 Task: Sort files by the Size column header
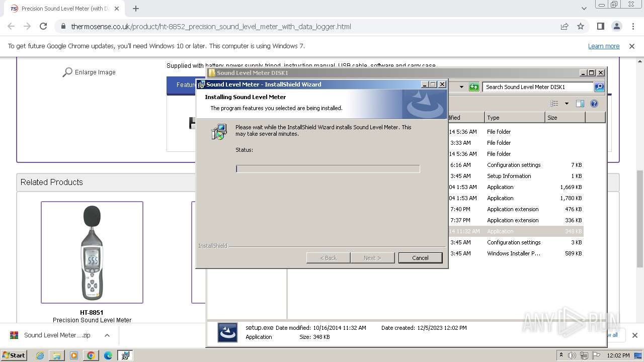point(565,118)
